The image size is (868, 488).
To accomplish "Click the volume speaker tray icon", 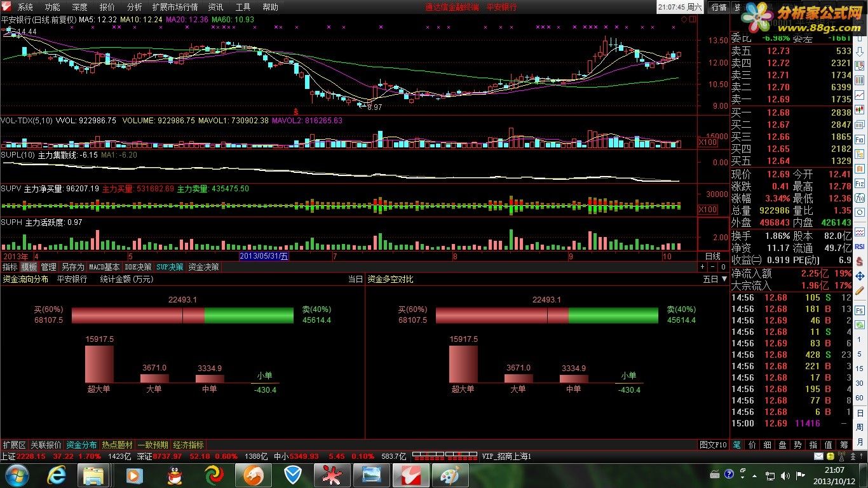I will [x=785, y=476].
